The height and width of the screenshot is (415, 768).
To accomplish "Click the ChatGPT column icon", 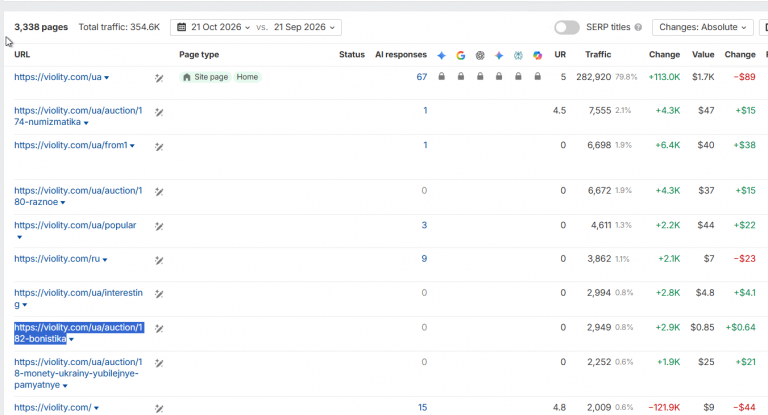I will pyautogui.click(x=480, y=55).
